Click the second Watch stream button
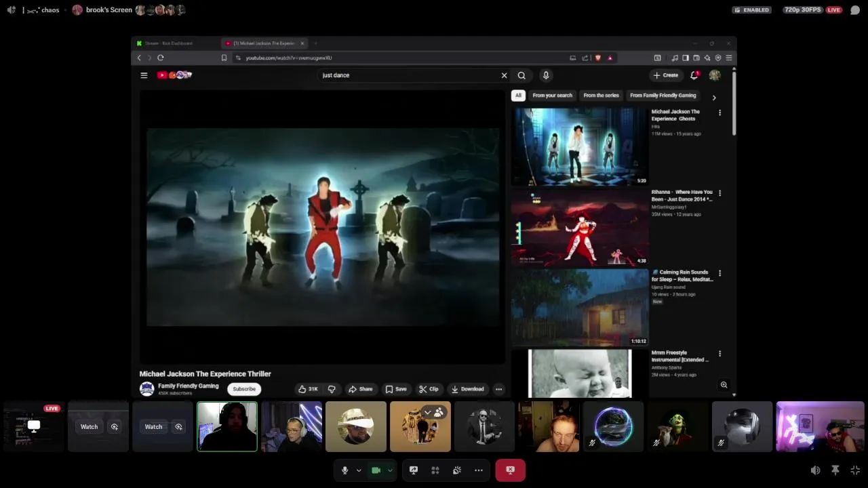868x488 pixels. tap(154, 427)
